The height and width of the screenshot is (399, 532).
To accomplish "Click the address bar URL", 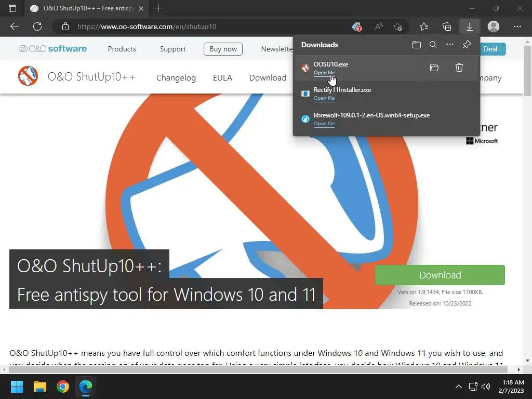I will tap(147, 26).
